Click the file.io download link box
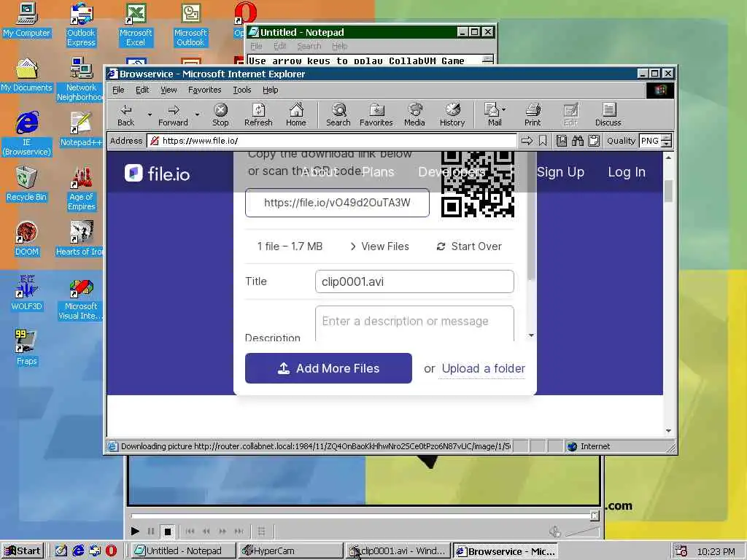The width and height of the screenshot is (747, 560). click(337, 203)
